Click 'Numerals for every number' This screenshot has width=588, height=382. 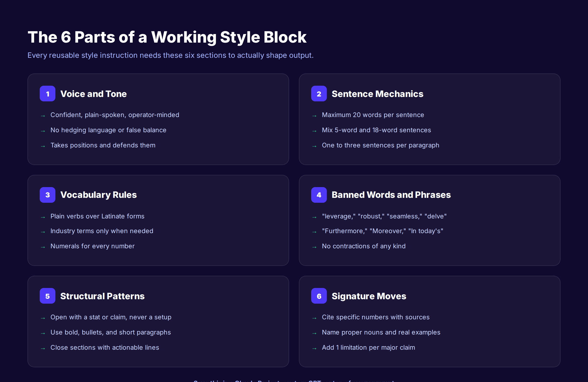92,246
